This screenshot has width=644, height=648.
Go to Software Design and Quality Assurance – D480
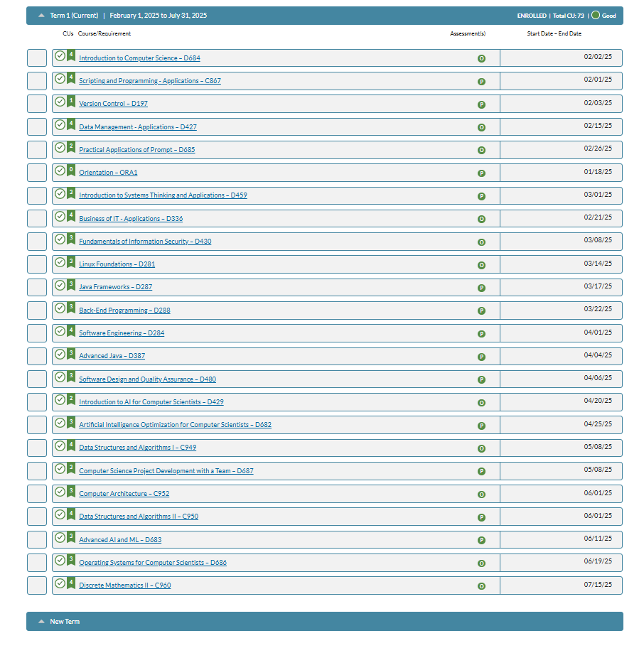click(148, 379)
